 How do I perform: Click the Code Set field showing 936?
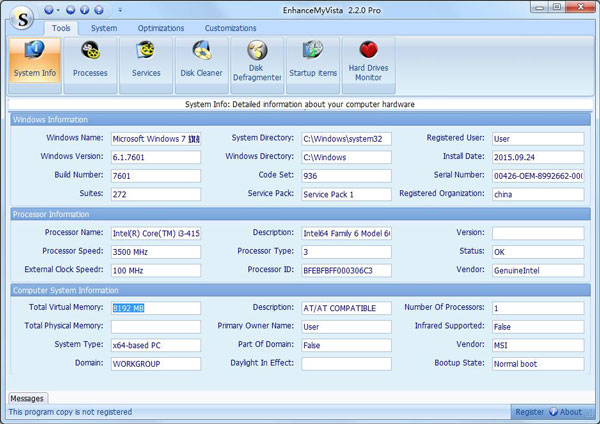[x=346, y=176]
